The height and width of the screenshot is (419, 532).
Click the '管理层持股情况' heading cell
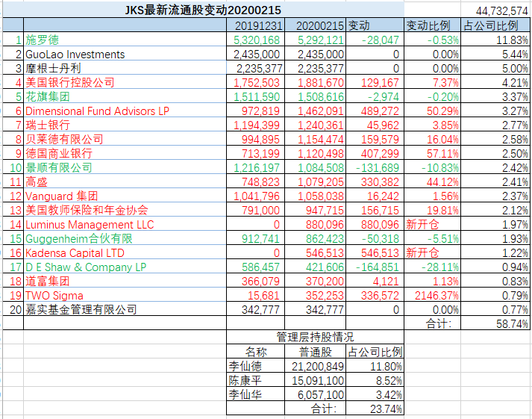tap(315, 337)
